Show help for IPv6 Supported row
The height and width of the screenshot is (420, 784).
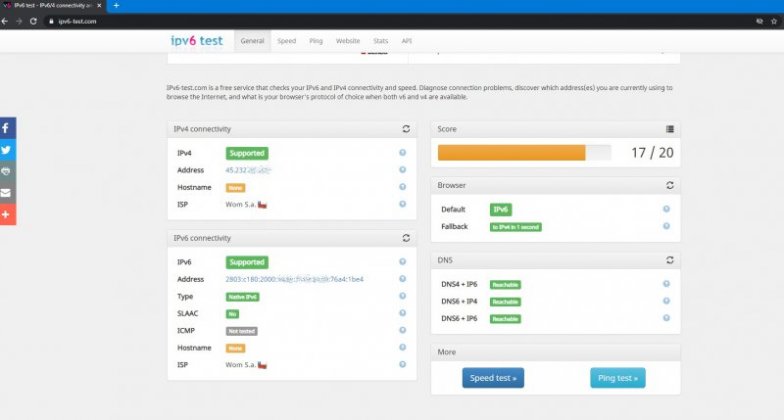(402, 262)
